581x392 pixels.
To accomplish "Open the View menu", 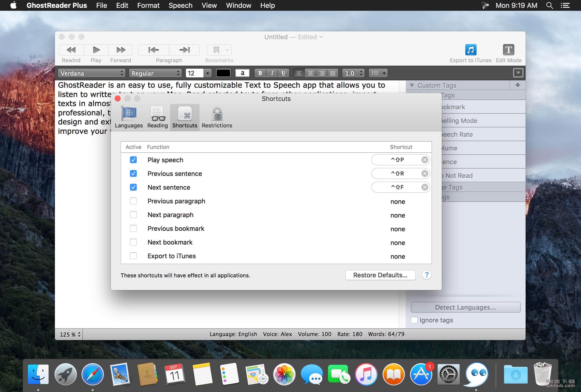I will 209,5.
